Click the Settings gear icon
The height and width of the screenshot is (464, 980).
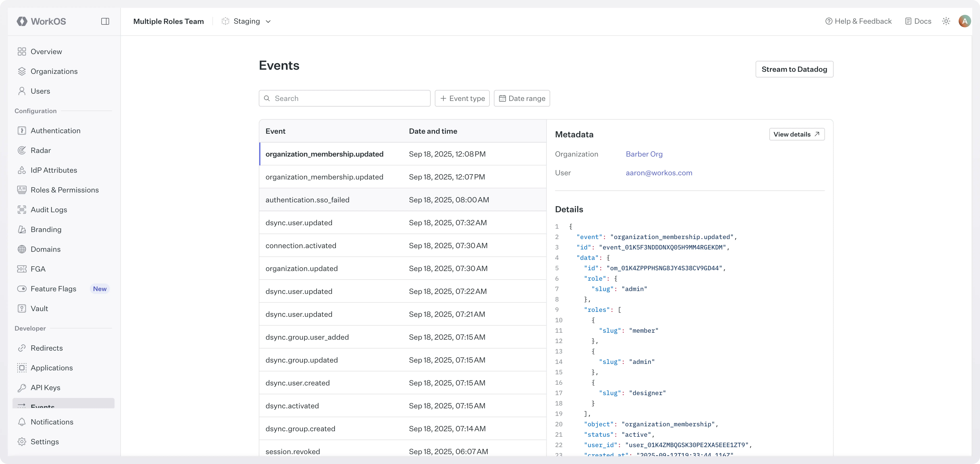point(22,442)
